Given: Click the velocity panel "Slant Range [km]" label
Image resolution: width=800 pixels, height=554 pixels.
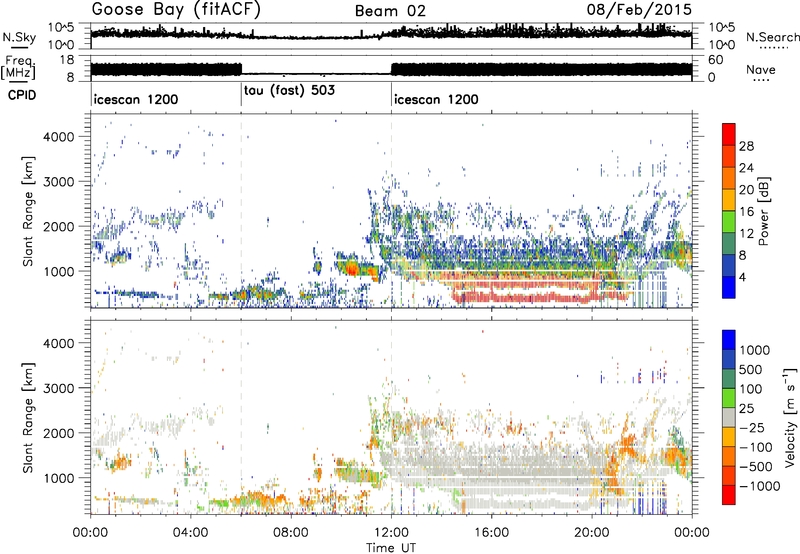Looking at the screenshot, I should tap(28, 417).
